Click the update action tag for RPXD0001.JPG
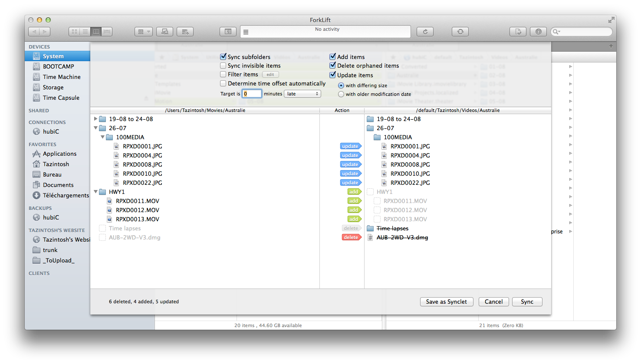The width and height of the screenshot is (641, 364). pos(350,146)
